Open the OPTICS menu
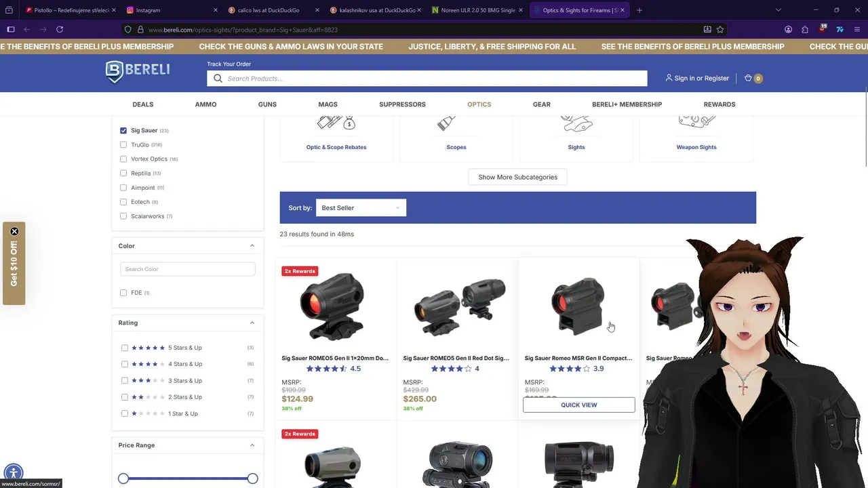 479,104
